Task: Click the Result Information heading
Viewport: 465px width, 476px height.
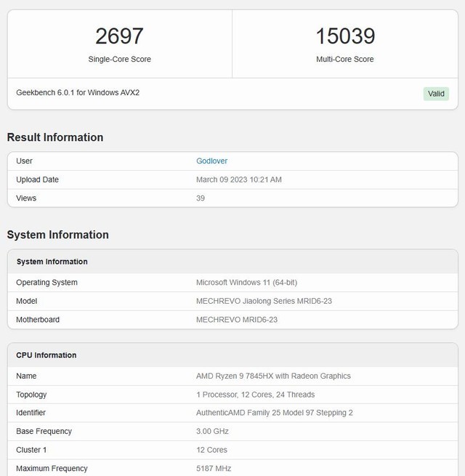Action: tap(55, 137)
